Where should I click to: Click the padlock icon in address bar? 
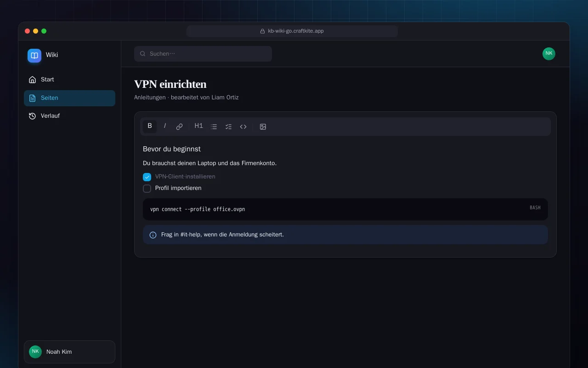263,31
